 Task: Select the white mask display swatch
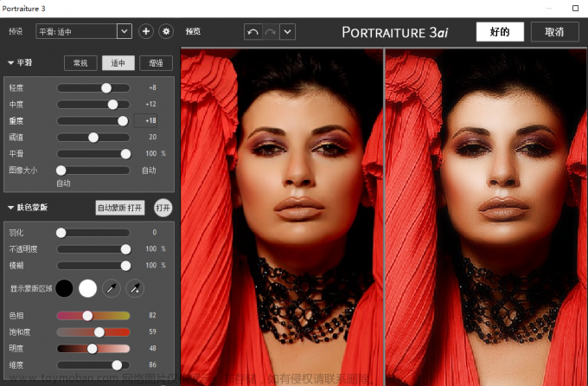click(x=87, y=288)
